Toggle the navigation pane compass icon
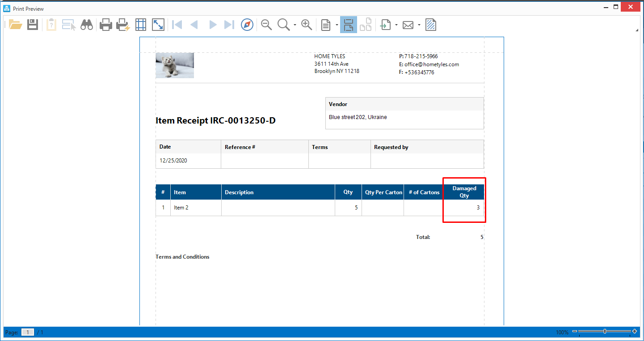Viewport: 644px width, 341px height. point(247,25)
